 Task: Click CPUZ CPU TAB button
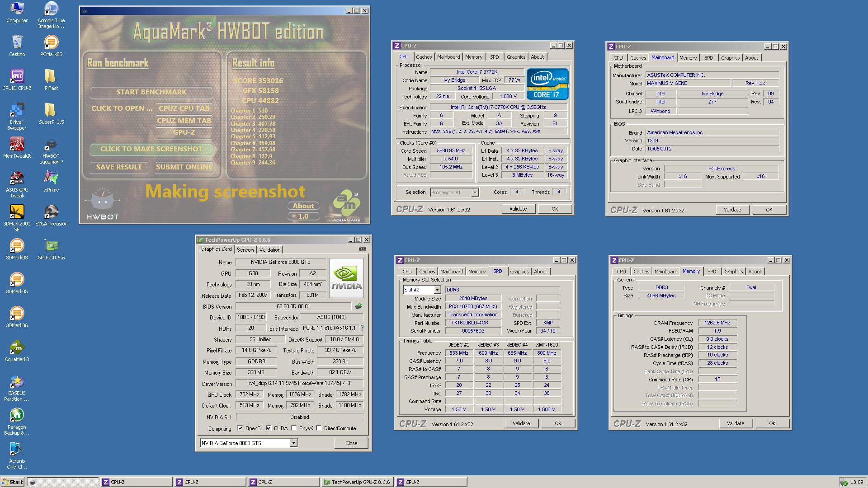(x=184, y=108)
